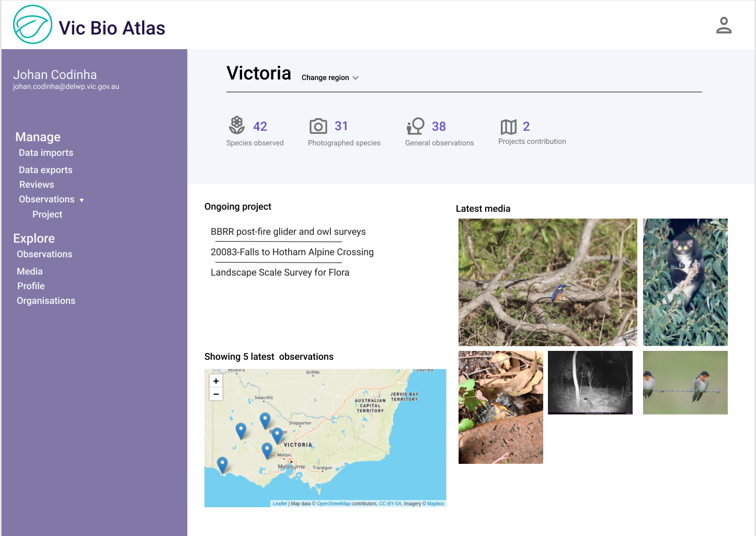Open the black-and-white night camera photo
This screenshot has width=756, height=536.
coord(590,383)
